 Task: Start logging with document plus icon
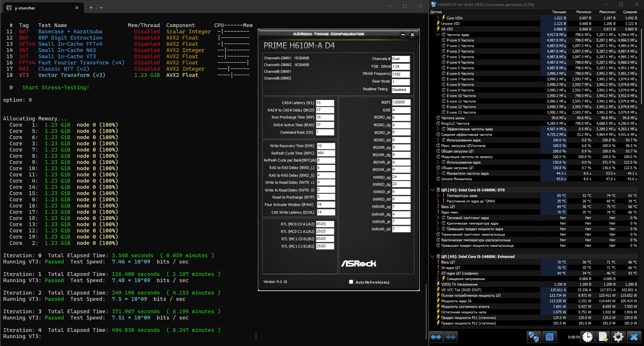coord(603,337)
